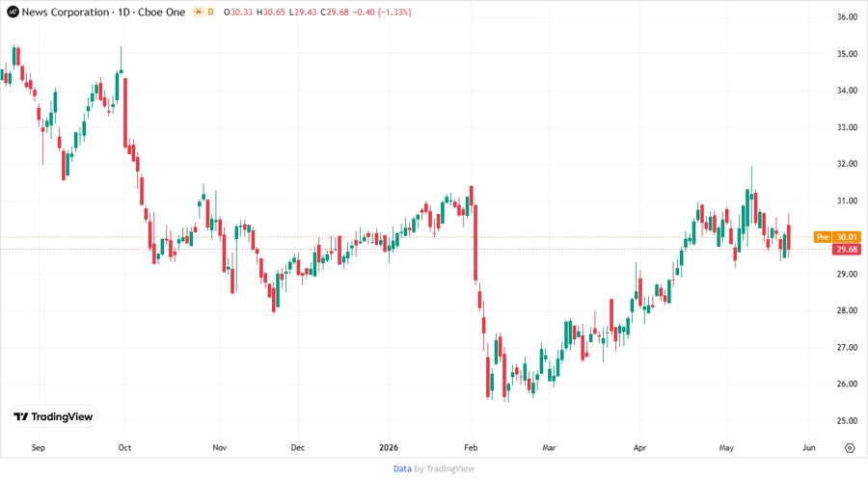This screenshot has width=868, height=480.
Task: Click the Cboe One exchange label
Action: [x=161, y=13]
